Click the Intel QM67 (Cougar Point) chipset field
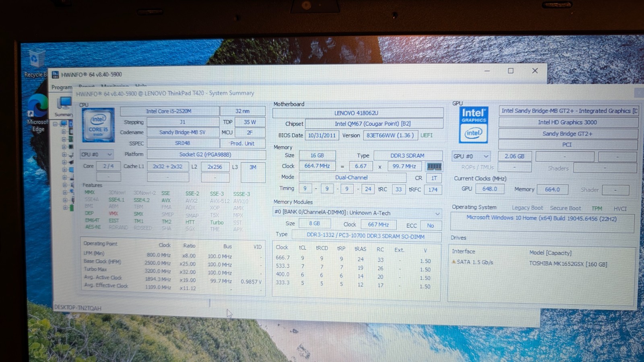The height and width of the screenshot is (362, 644). click(374, 123)
